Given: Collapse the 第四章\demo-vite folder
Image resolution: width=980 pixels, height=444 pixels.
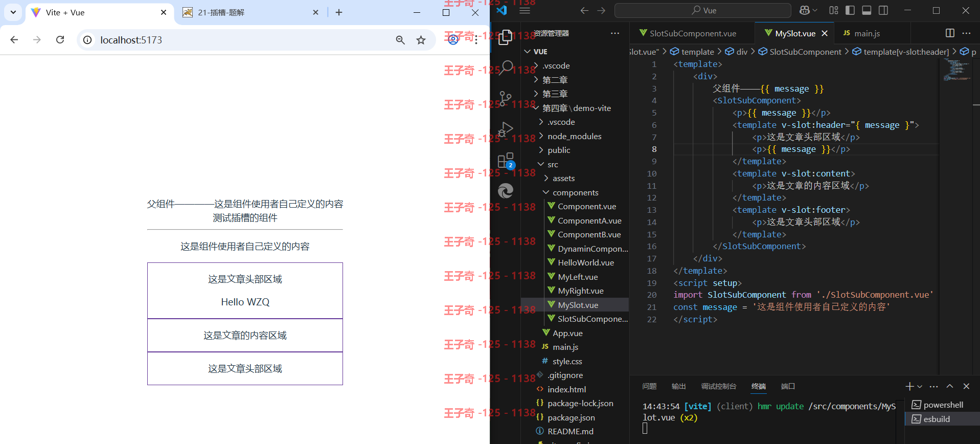Looking at the screenshot, I should coord(575,108).
